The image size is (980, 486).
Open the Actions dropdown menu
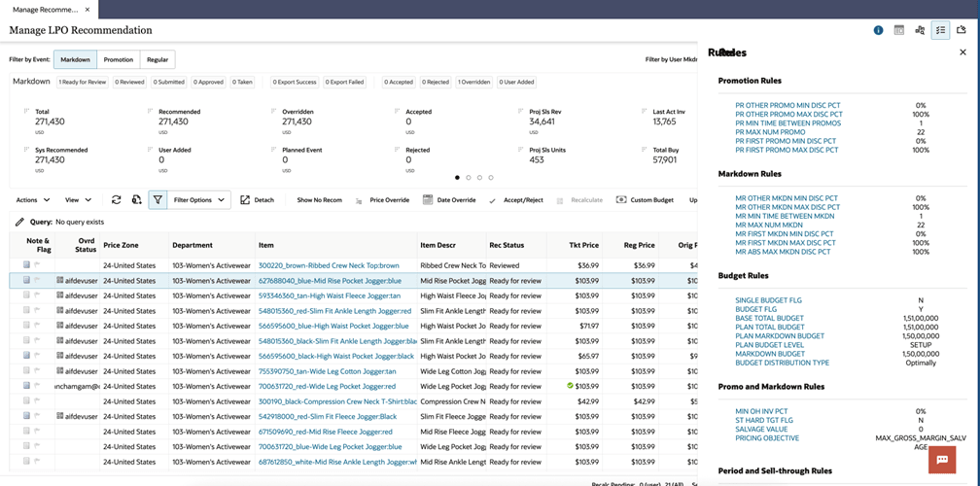point(33,200)
